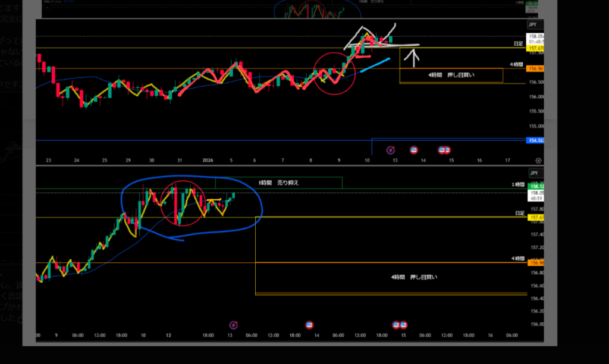Click the purple lightning event icon in lower chart
609x364 pixels.
pyautogui.click(x=234, y=325)
